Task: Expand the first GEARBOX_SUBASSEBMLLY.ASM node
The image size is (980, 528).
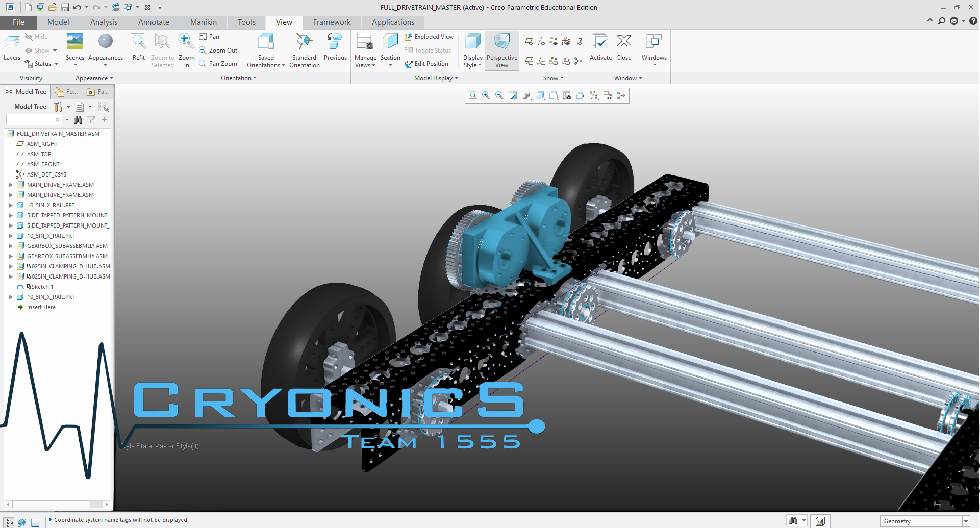Action: [11, 246]
